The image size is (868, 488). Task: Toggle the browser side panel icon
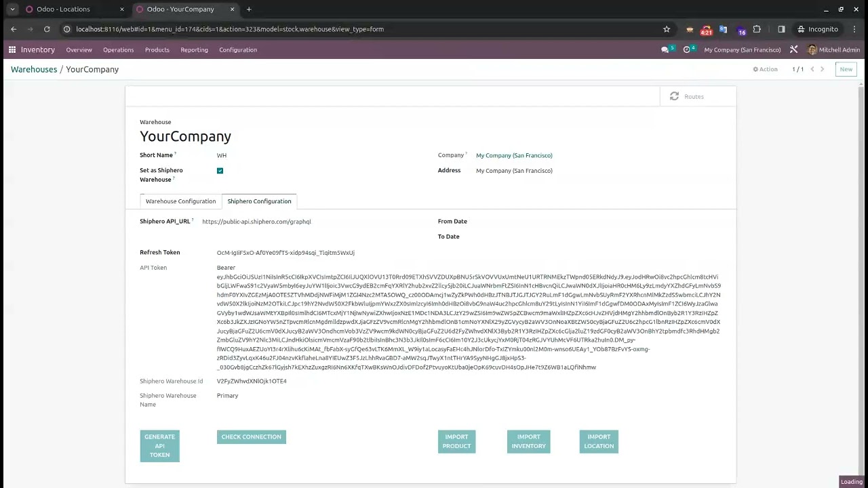tap(781, 29)
